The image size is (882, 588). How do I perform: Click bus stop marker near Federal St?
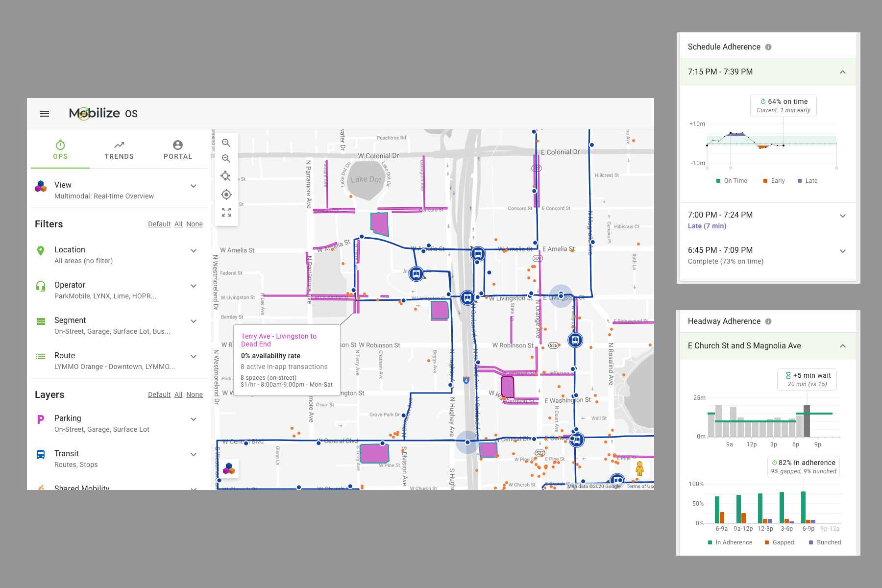click(x=416, y=273)
